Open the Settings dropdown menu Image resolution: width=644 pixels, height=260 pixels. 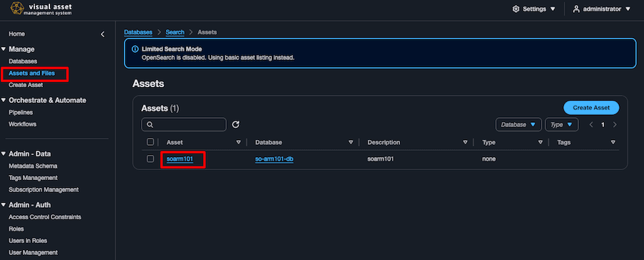534,9
